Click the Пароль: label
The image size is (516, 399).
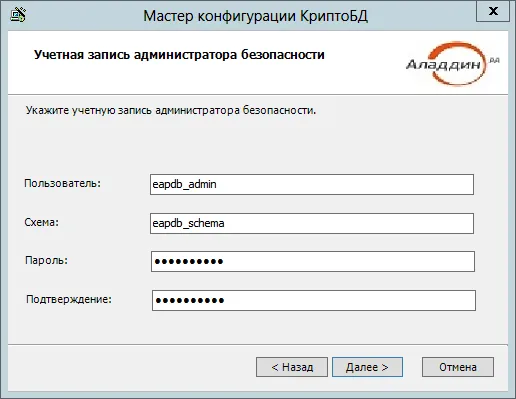click(x=46, y=260)
